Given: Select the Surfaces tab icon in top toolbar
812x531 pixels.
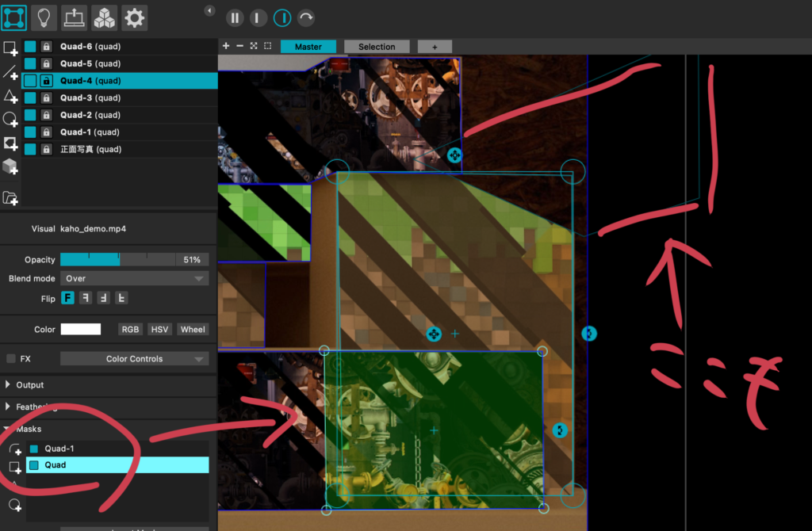Looking at the screenshot, I should (x=14, y=17).
